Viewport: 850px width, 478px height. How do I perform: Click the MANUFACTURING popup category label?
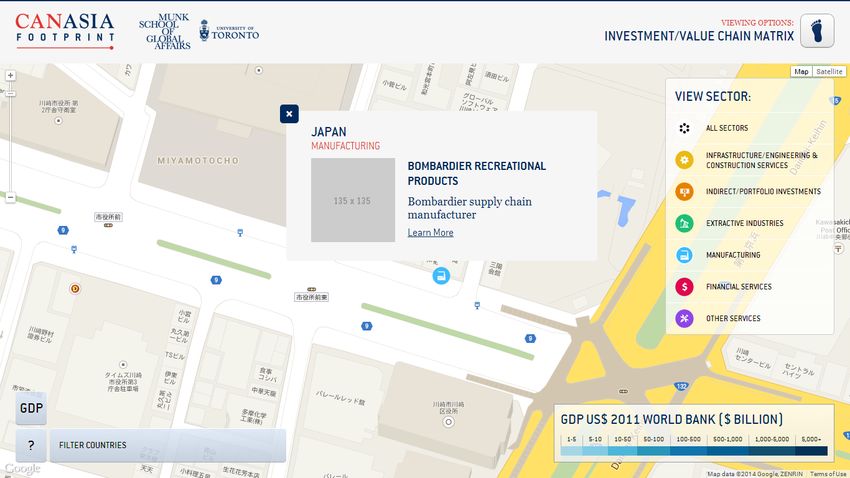(345, 146)
